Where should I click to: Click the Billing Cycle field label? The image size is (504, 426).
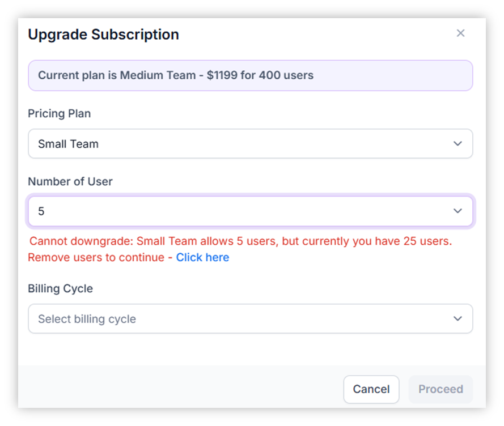[60, 288]
